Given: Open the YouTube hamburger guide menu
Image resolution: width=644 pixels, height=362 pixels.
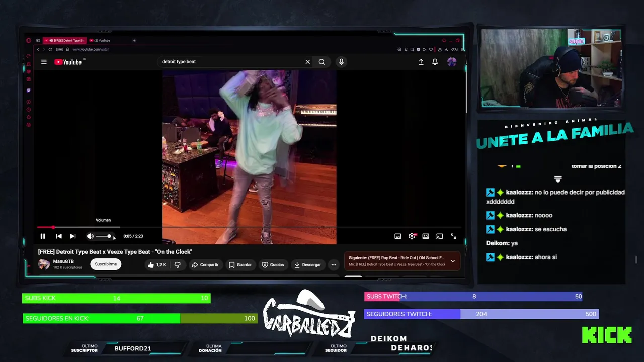Looking at the screenshot, I should (x=44, y=62).
